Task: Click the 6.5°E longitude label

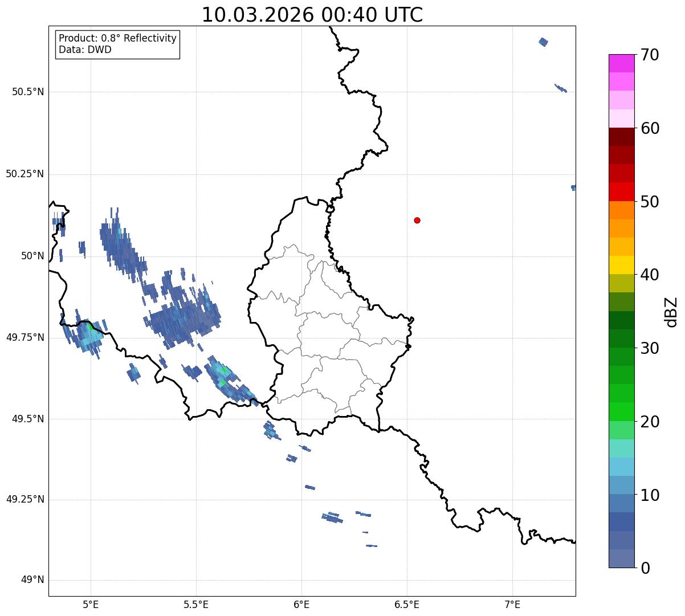Action: (407, 604)
